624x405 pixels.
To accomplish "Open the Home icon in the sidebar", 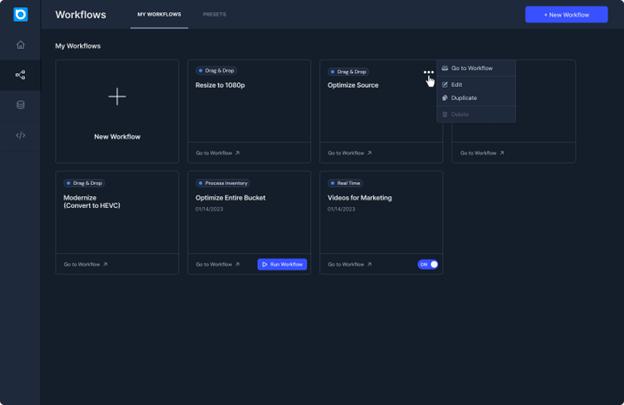I will [20, 45].
